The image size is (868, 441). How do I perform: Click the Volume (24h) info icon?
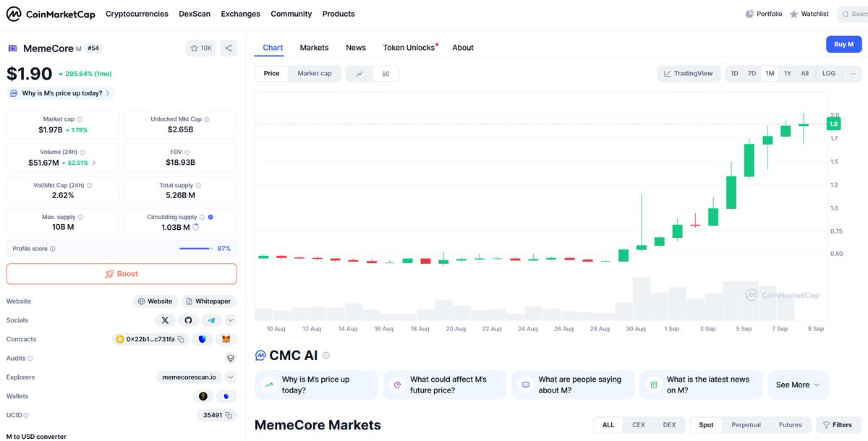tap(82, 153)
